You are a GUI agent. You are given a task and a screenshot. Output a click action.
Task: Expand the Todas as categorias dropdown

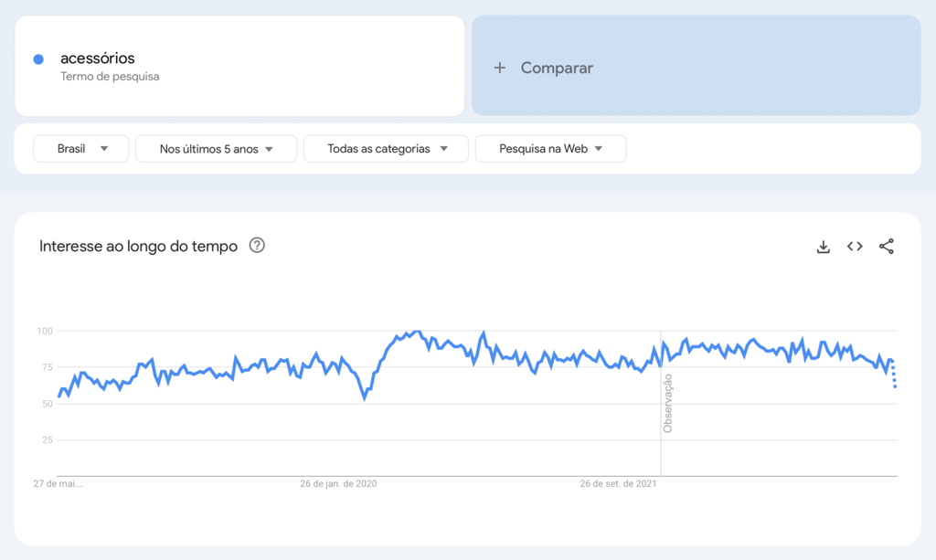(385, 148)
